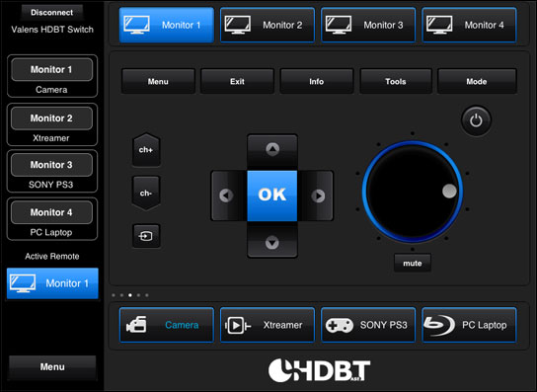537x392 pixels.
Task: Switch to Monitor 4 tab at top
Action: [469, 25]
